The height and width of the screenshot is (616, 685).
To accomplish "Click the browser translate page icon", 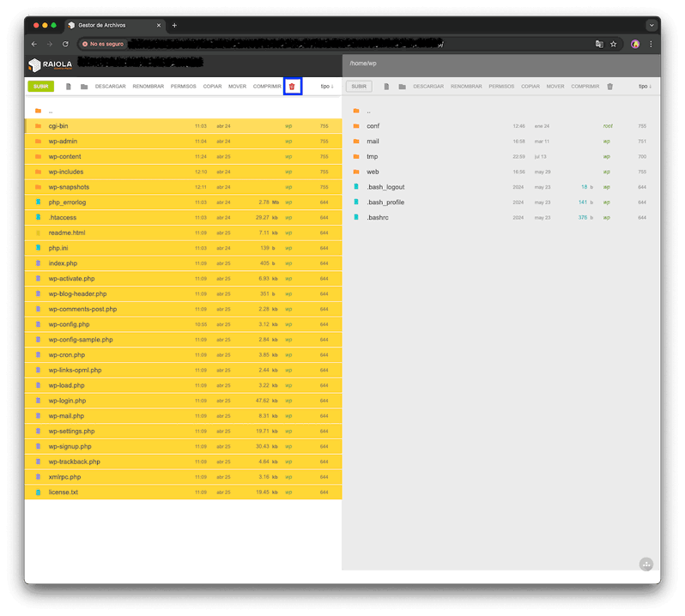I will tap(599, 44).
